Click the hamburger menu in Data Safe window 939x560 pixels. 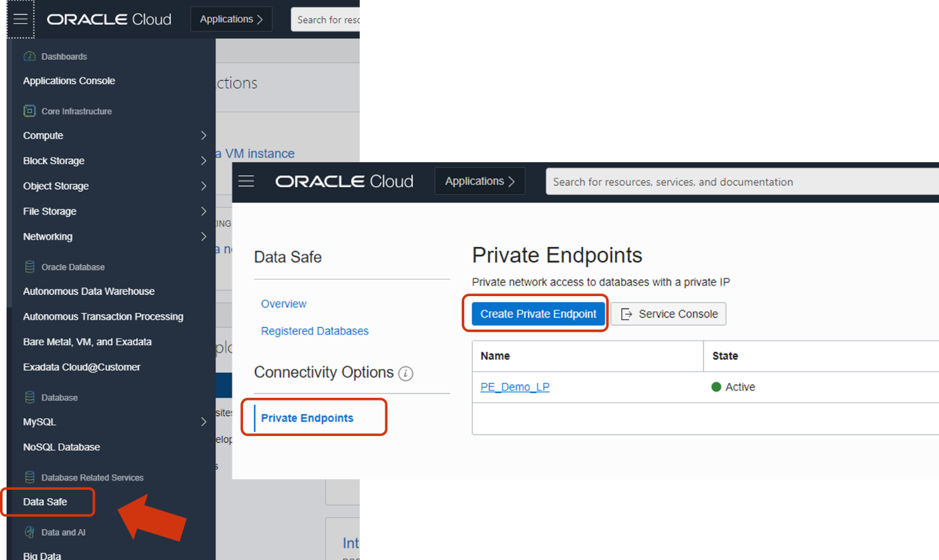pyautogui.click(x=246, y=181)
